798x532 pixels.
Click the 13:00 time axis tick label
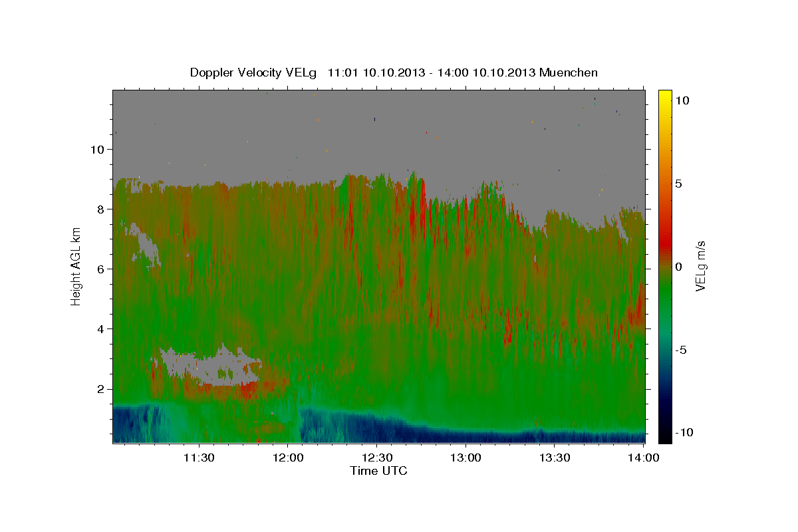[x=465, y=458]
